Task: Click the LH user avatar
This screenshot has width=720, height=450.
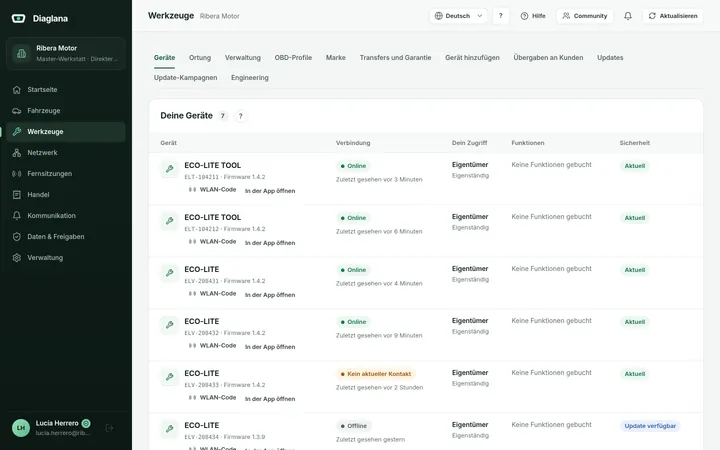Action: click(x=21, y=428)
